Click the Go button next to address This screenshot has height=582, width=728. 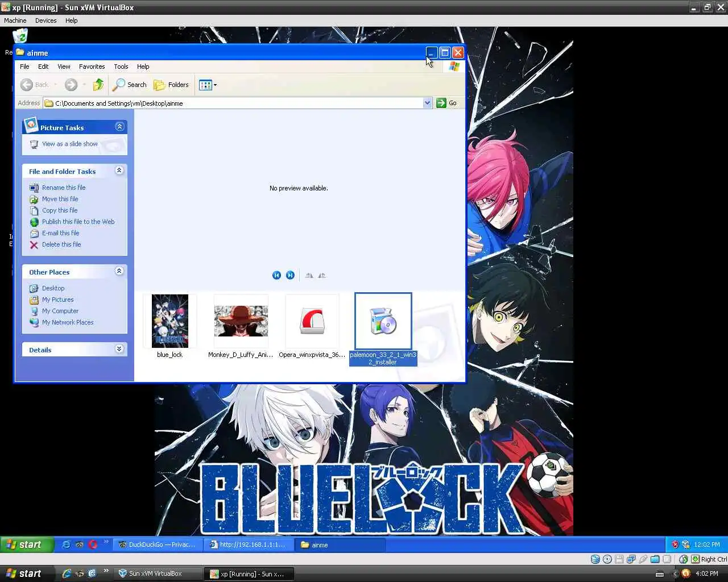tap(447, 103)
